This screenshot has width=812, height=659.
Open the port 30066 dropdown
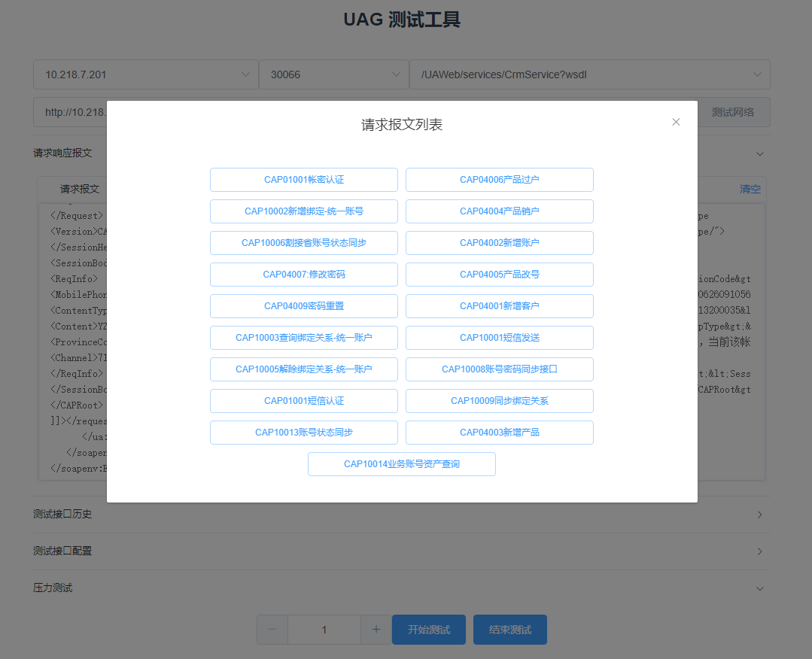pos(333,74)
